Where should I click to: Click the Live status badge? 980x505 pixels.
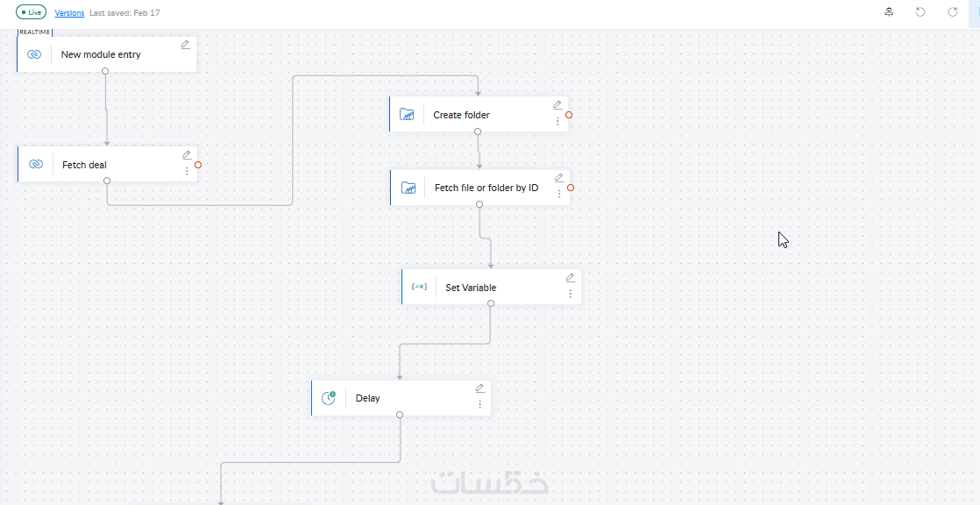[31, 13]
